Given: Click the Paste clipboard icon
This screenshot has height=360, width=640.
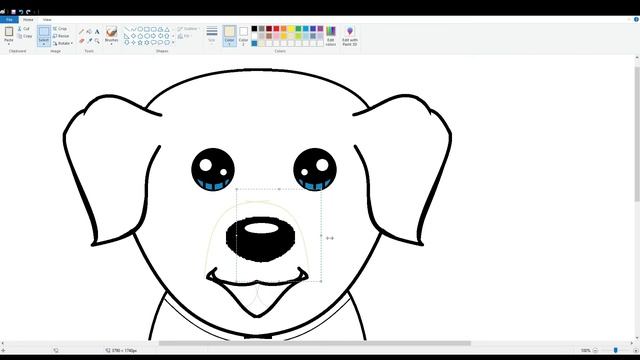Looking at the screenshot, I should [9, 31].
